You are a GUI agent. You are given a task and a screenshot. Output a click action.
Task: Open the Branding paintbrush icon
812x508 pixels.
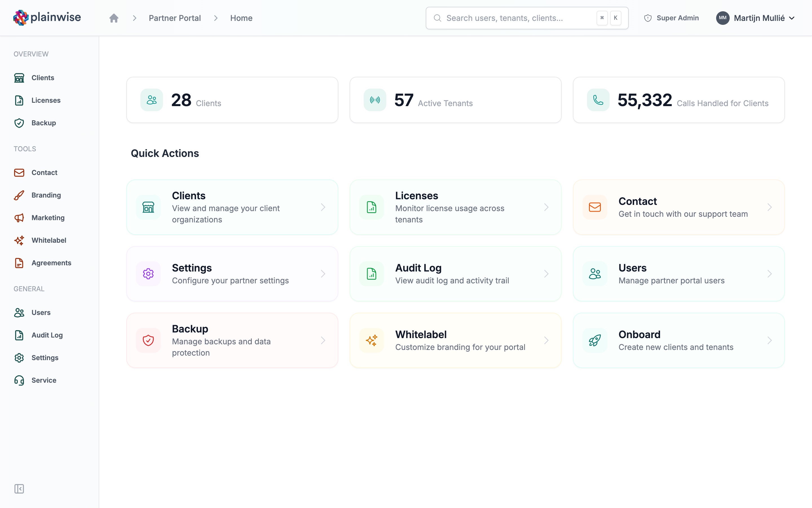tap(19, 195)
